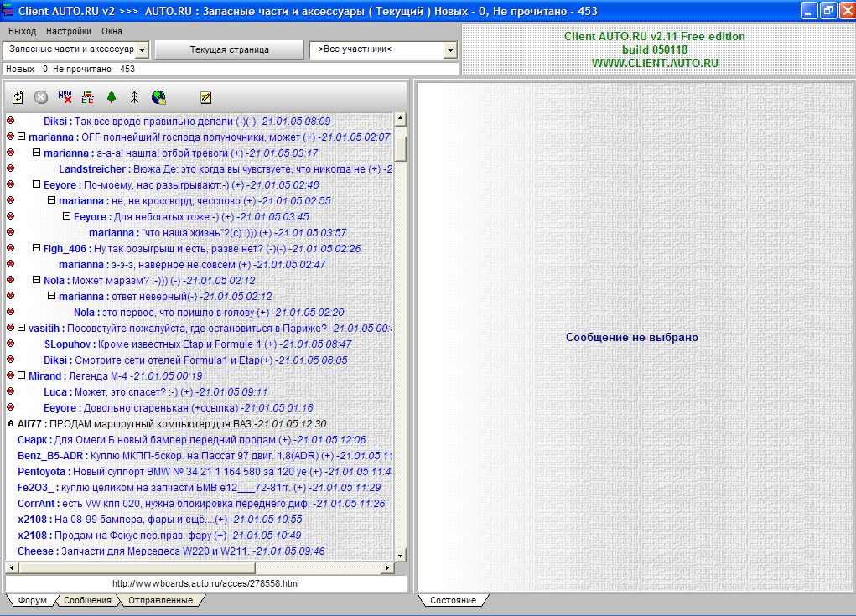Switch to the 'Сообщения' tab

pos(87,600)
